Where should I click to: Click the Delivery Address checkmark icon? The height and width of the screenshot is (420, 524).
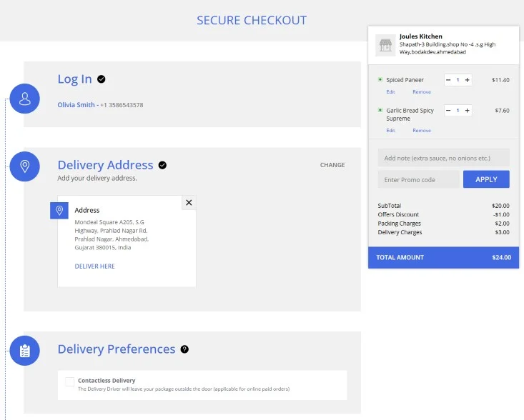[x=162, y=165]
